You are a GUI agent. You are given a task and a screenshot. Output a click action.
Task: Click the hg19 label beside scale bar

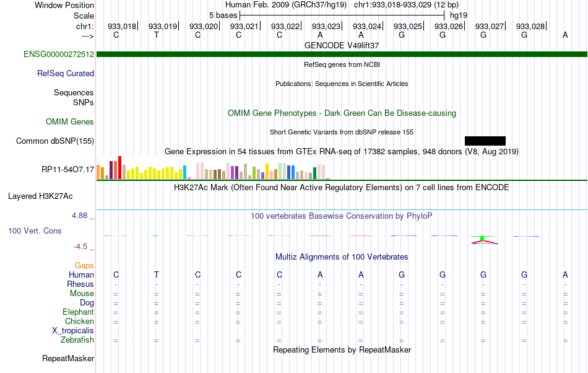click(x=459, y=15)
